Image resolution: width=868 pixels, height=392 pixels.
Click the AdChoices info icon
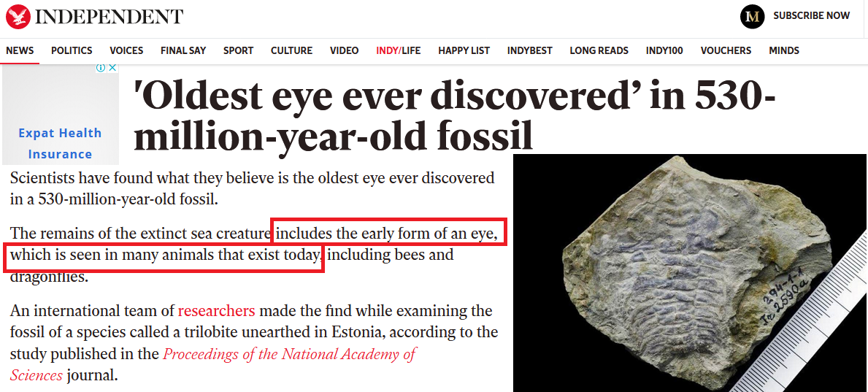(102, 68)
